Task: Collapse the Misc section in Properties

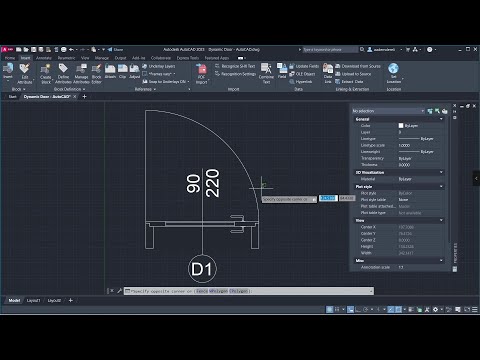Action: (441, 261)
